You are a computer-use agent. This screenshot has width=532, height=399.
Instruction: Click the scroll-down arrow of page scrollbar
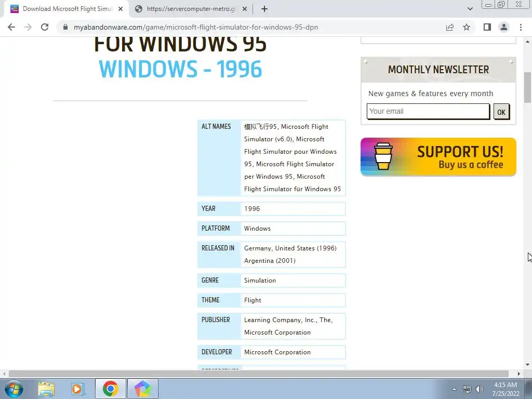(x=528, y=365)
